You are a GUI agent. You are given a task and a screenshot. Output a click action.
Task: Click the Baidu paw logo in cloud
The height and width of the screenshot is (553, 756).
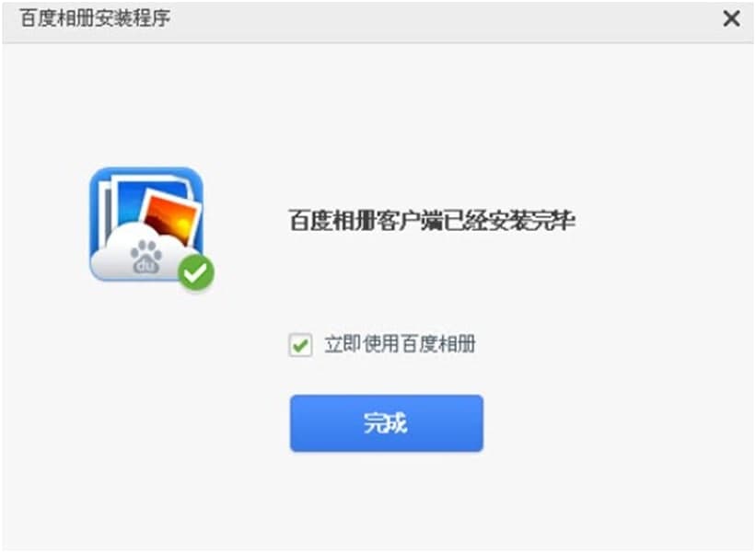pos(146,256)
